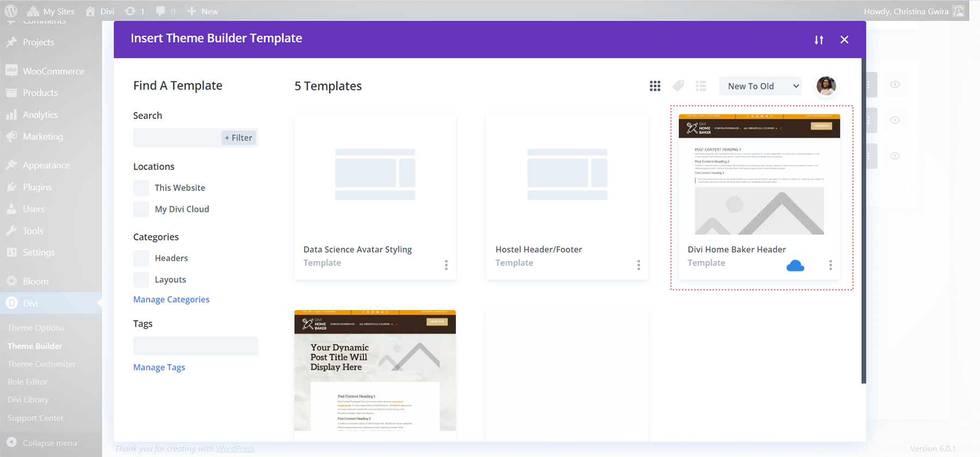
Task: Enable the My Divi Cloud filter
Action: (x=141, y=209)
